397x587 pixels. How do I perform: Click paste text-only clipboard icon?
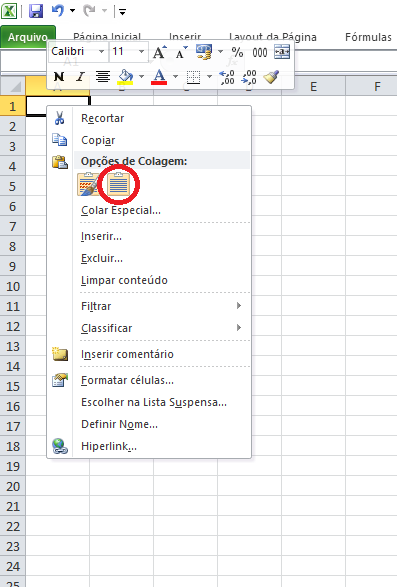118,184
